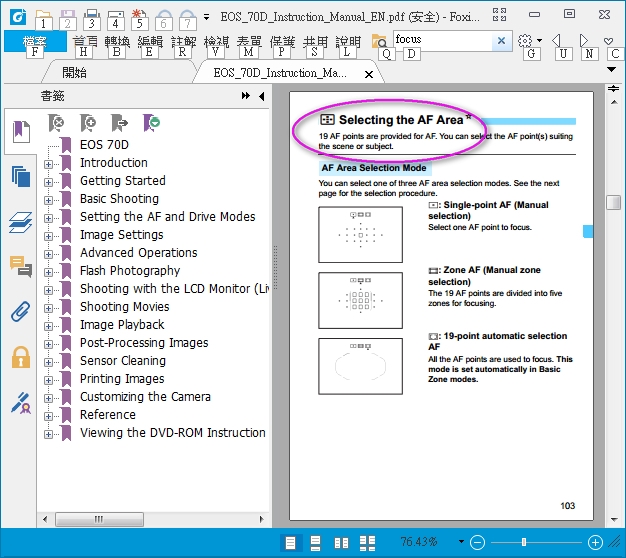The height and width of the screenshot is (558, 626).
Task: Close the EOS_70D_Instruction_Ma document tab
Action: (x=369, y=74)
